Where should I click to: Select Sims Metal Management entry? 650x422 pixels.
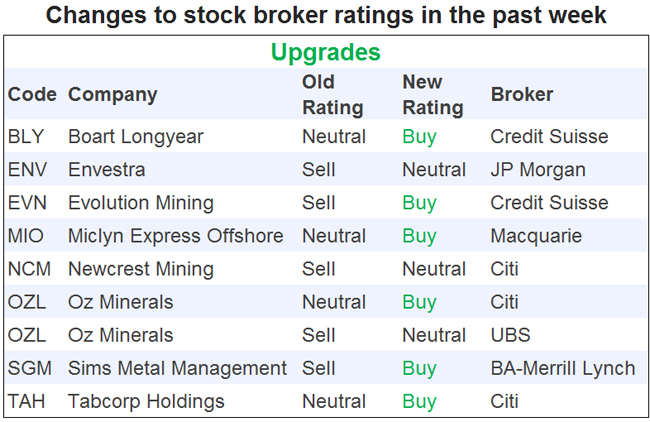tap(177, 368)
